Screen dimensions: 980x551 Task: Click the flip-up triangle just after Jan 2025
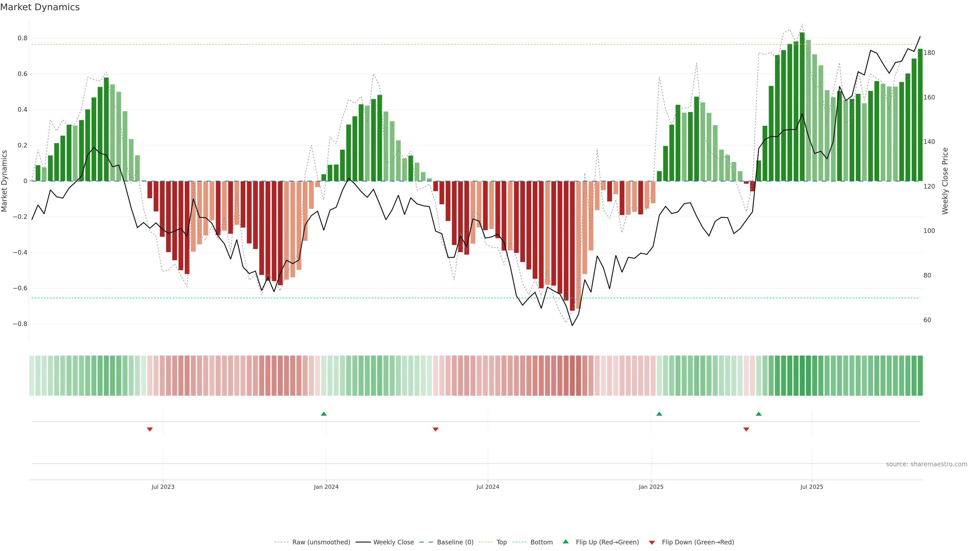pos(659,414)
